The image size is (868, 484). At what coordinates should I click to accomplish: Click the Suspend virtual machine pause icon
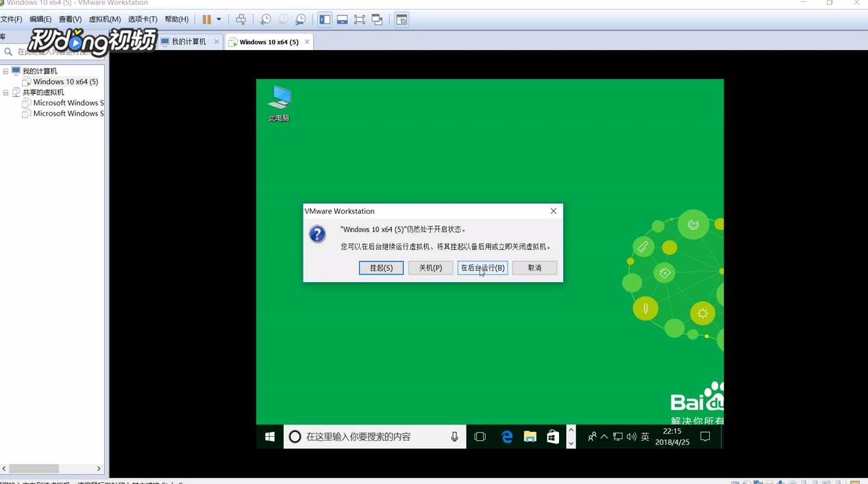click(x=207, y=19)
